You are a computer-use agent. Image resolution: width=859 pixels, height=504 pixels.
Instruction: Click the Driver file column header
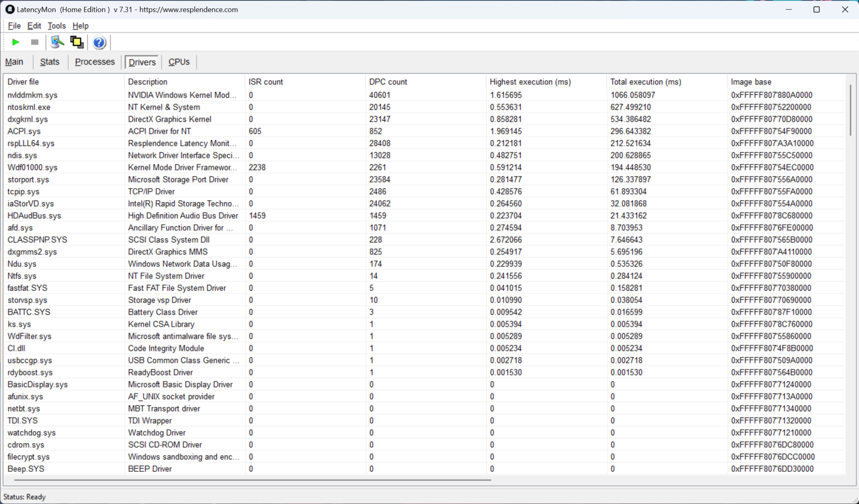click(23, 82)
